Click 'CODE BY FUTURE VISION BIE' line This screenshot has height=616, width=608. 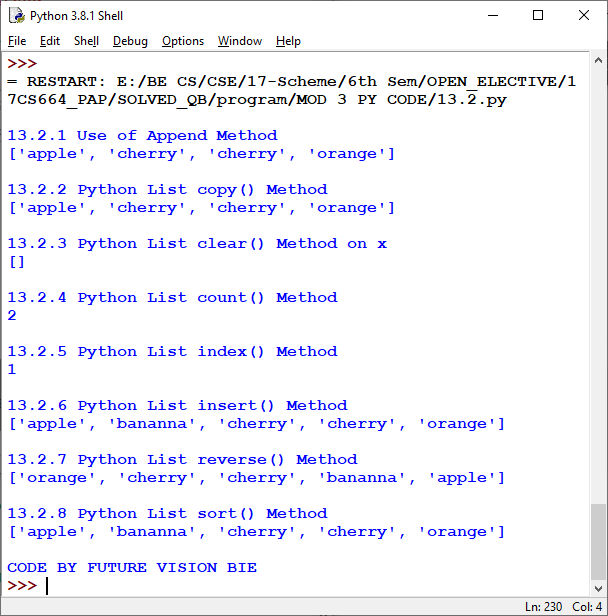(132, 568)
